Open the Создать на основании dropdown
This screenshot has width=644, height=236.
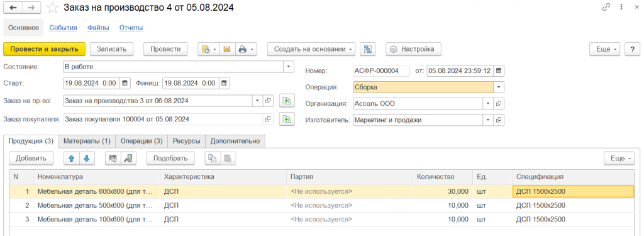coord(311,49)
